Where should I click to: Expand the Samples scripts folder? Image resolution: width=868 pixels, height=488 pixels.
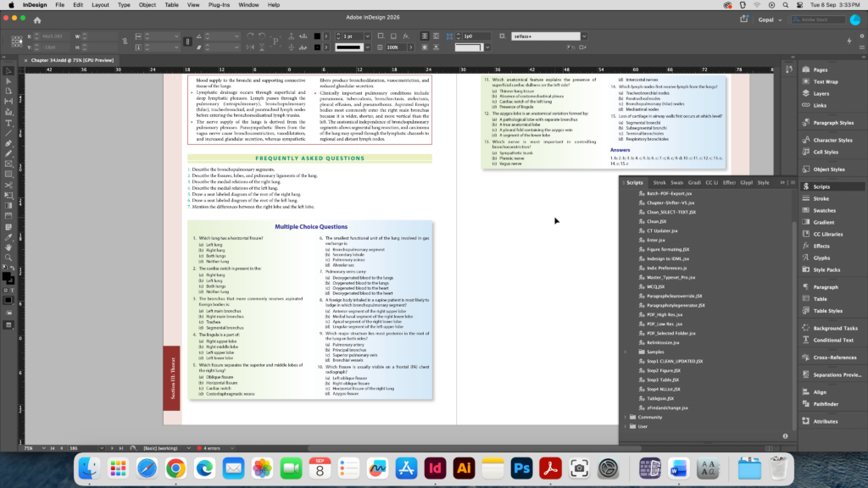(x=626, y=352)
